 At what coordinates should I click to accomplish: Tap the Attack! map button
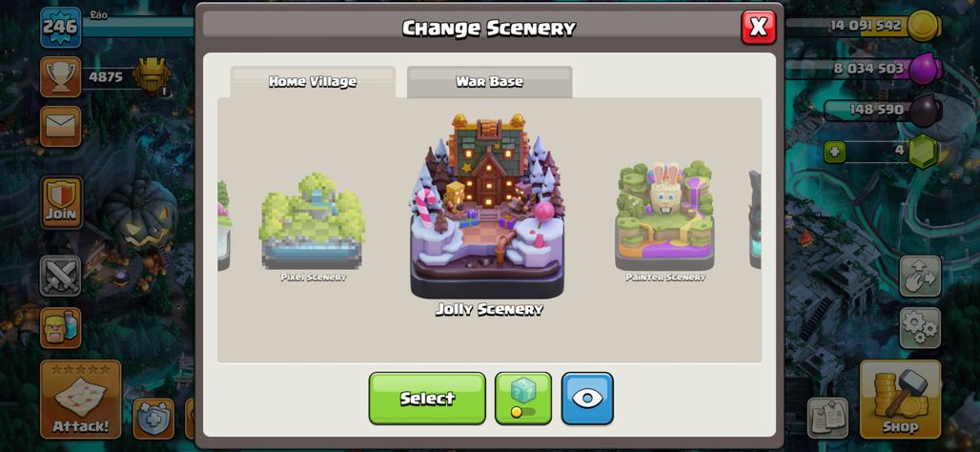(81, 400)
